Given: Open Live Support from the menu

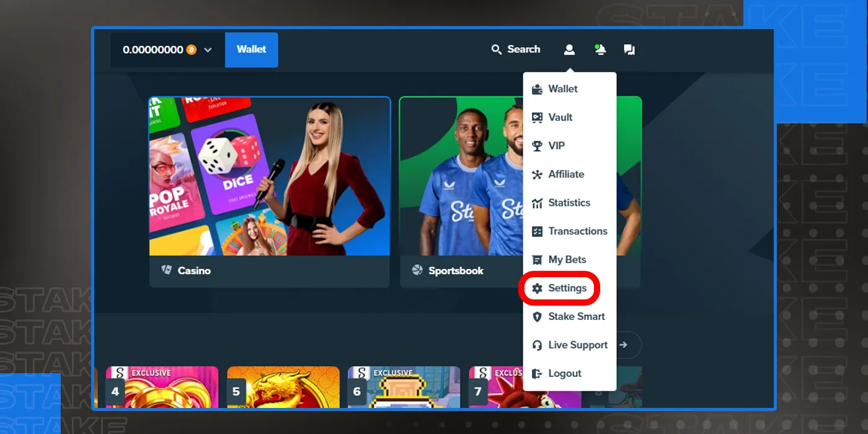Looking at the screenshot, I should pos(570,345).
